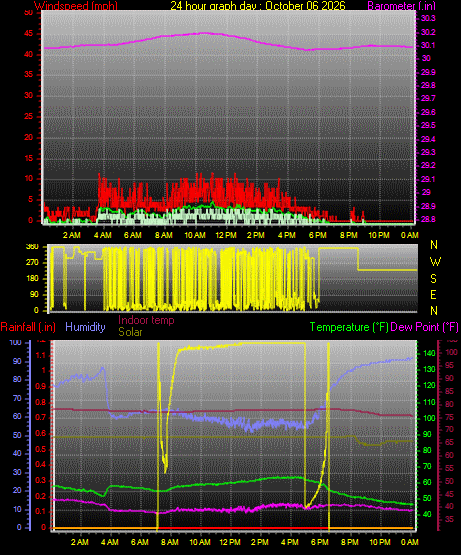Click the "Indoor temp" legend label
The width and height of the screenshot is (461, 555).
coord(146,320)
